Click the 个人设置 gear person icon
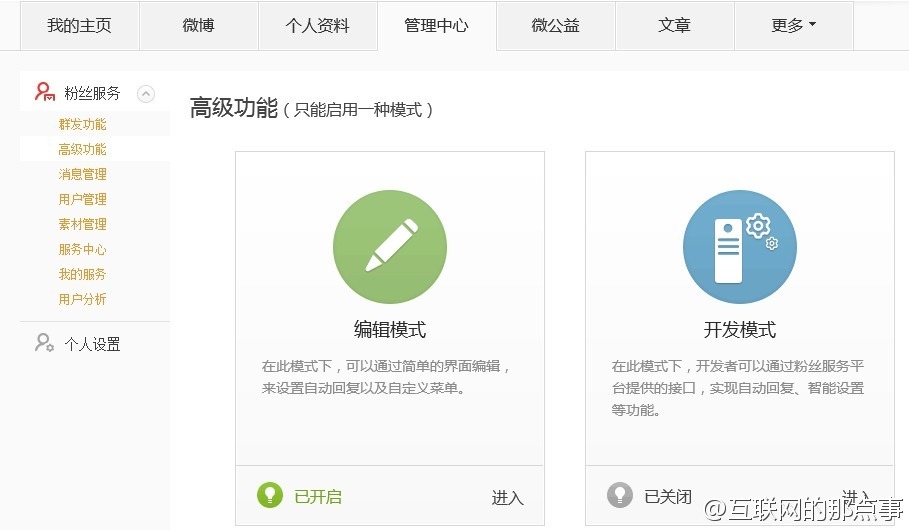This screenshot has width=909, height=530. click(45, 344)
